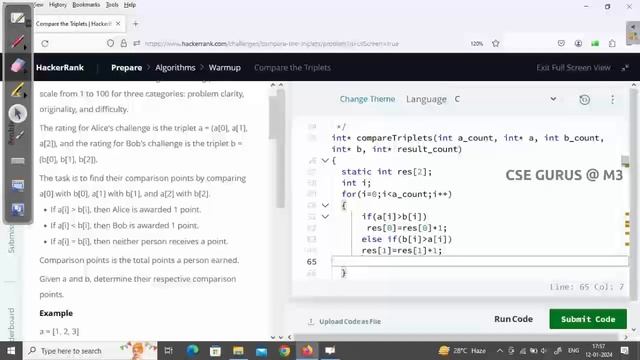Choose the mouse pointer tool on the annotation toolbar

tap(17, 113)
